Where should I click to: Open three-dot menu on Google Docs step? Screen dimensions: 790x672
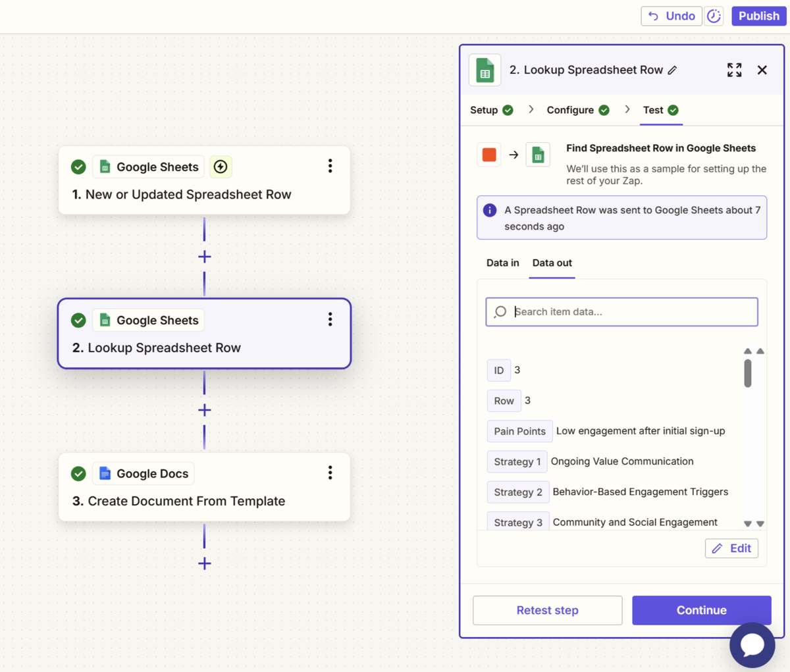pos(330,473)
